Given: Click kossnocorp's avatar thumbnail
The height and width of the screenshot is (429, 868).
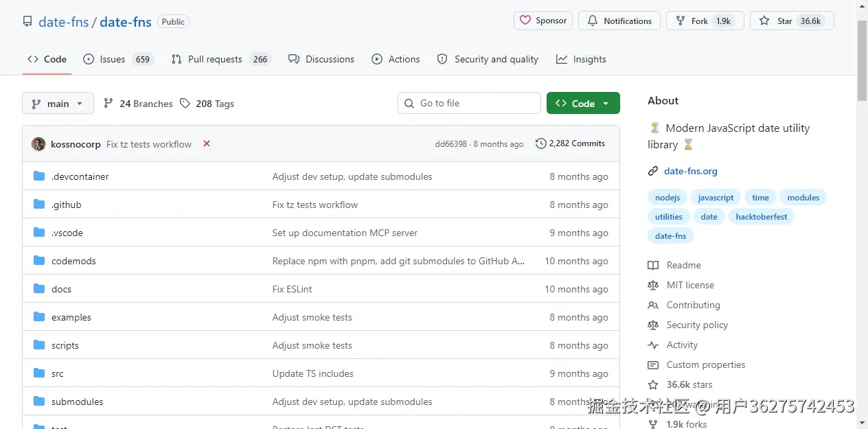Looking at the screenshot, I should (38, 144).
